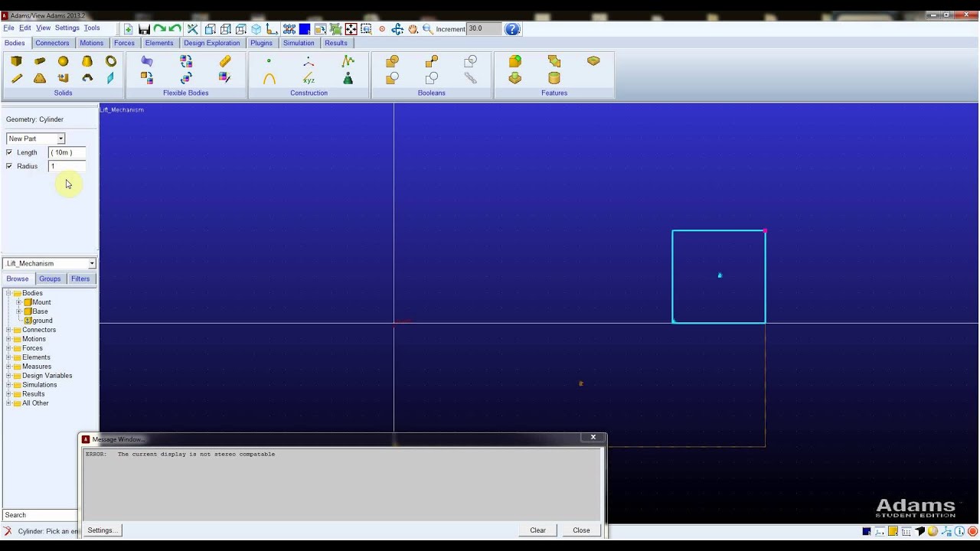Toggle the Length checkbox
Viewport: 980px width, 551px height.
click(x=9, y=152)
